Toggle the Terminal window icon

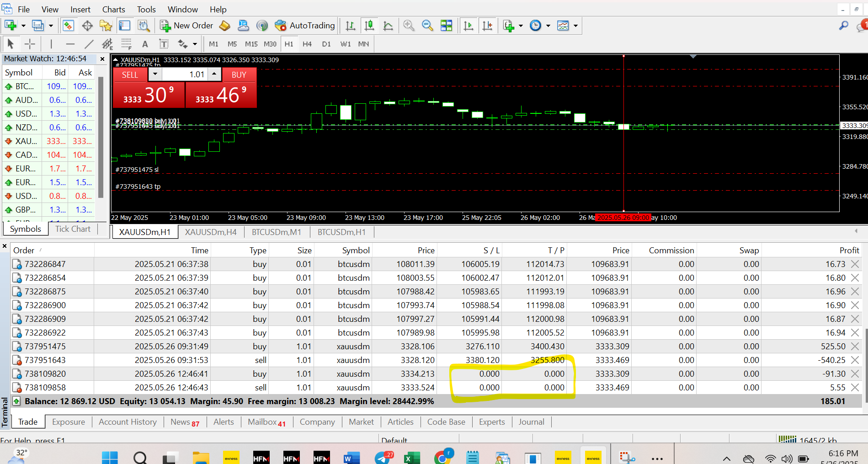[124, 26]
